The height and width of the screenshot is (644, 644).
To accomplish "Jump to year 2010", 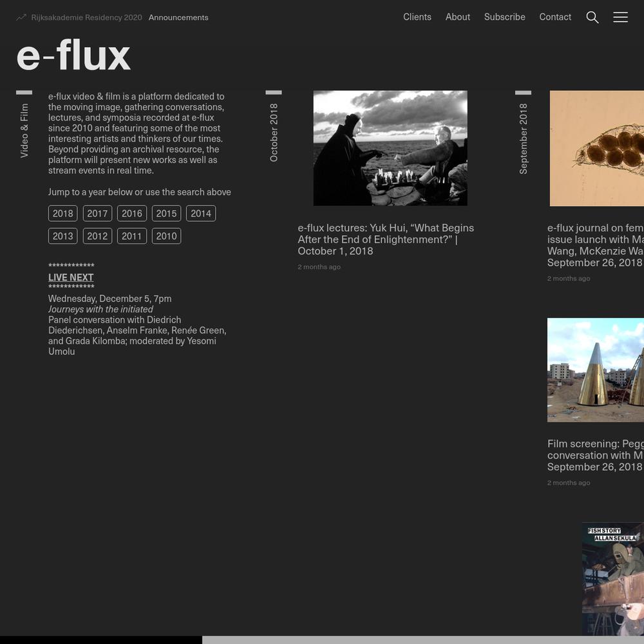I will pos(166,236).
